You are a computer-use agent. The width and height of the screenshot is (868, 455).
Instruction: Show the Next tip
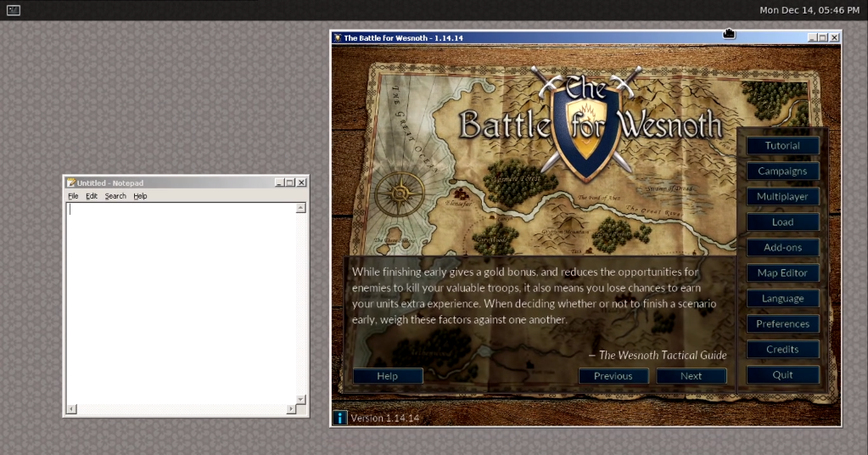coord(691,376)
